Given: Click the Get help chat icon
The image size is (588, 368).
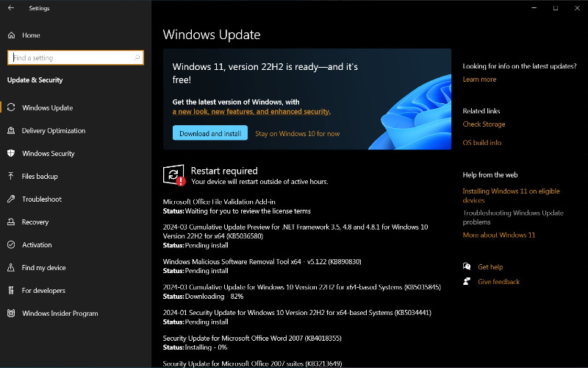Looking at the screenshot, I should [x=467, y=266].
